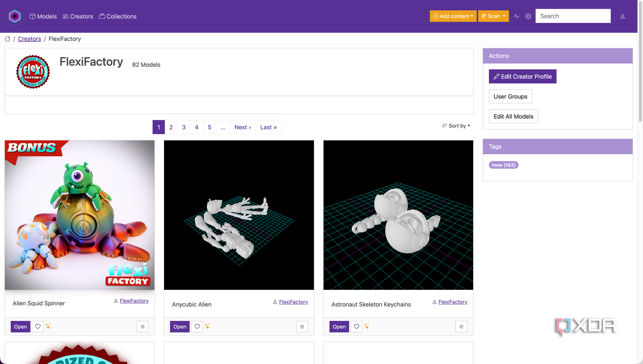Click FlexiFactory link on Alien Squid Spinner
This screenshot has height=364, width=643.
[134, 301]
